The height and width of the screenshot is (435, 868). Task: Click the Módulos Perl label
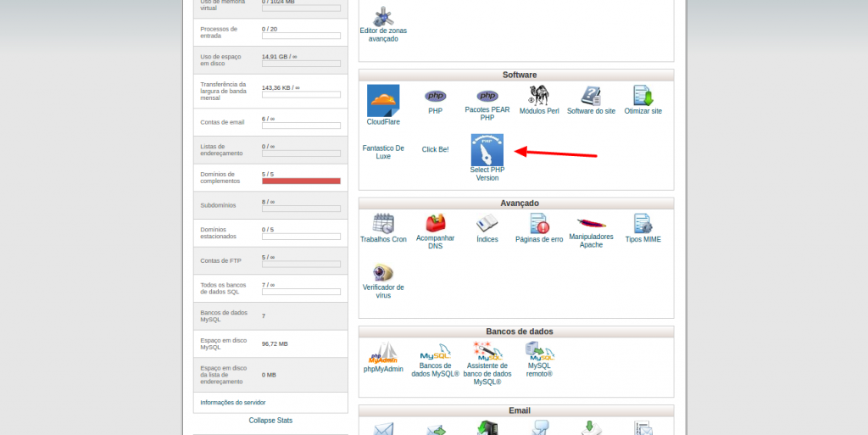click(x=539, y=111)
